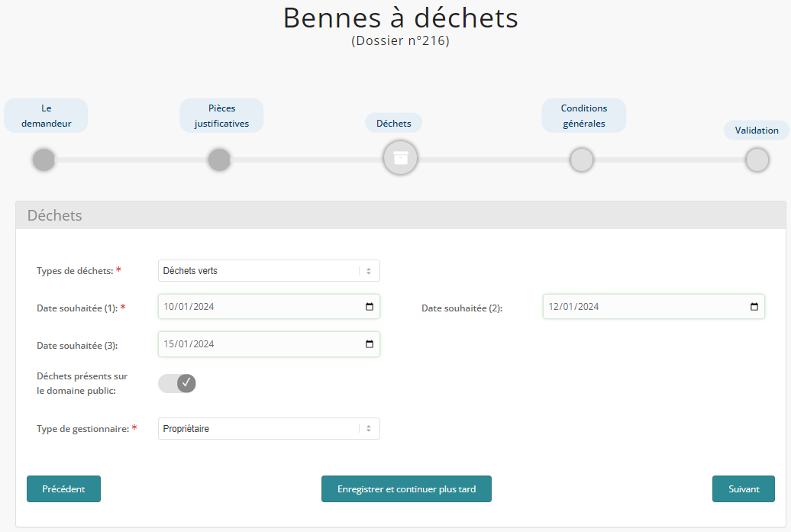Select the Le demandeur step label

tap(47, 116)
